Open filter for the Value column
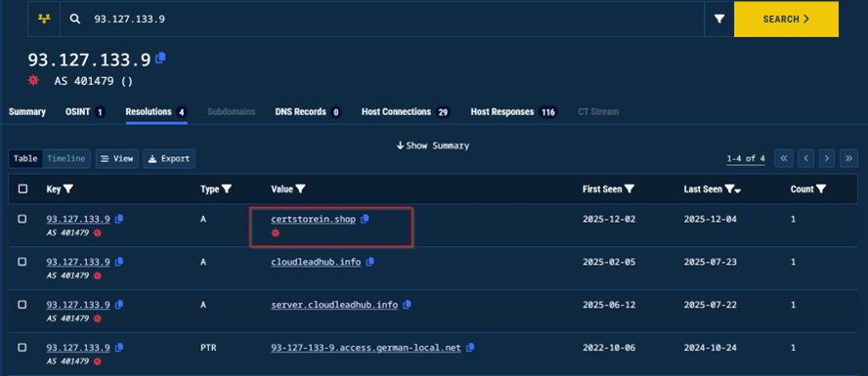Viewport: 868px width, 376px height. coord(300,189)
